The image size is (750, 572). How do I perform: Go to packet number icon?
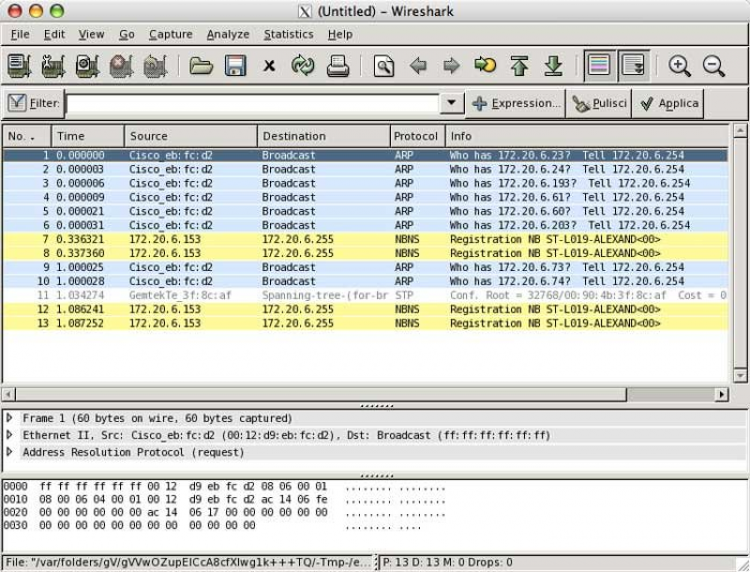485,66
